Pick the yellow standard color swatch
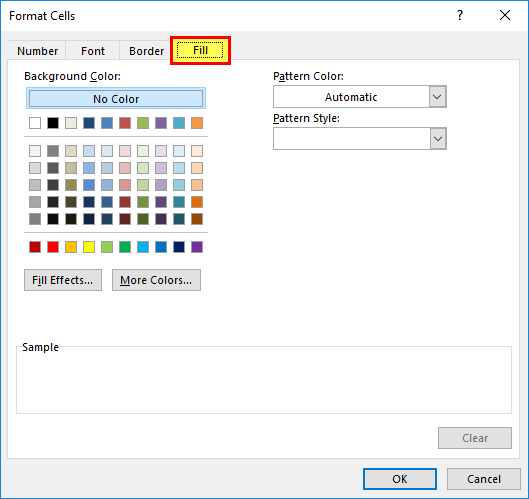Viewport: 529px width, 499px height. (x=89, y=247)
